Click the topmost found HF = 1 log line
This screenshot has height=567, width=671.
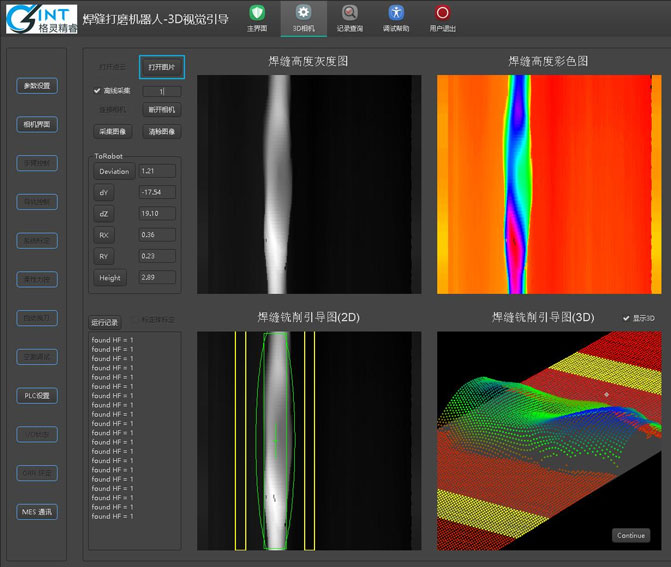pos(112,340)
